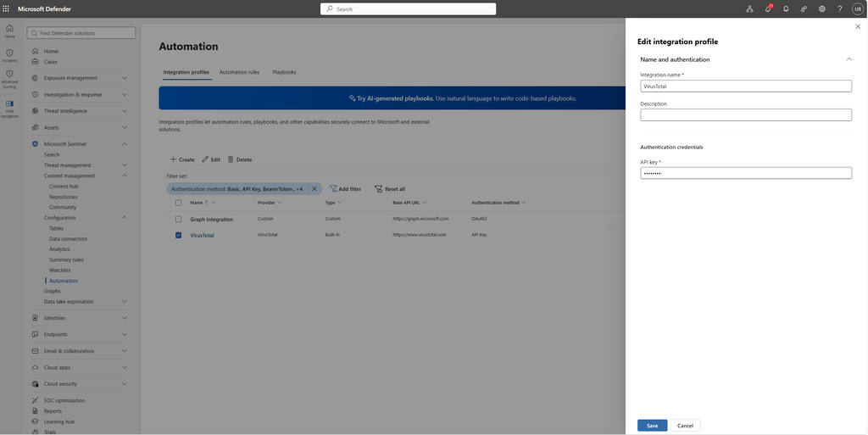Expand the Endpoints section
Viewport: 868px width, 435px height.
[x=124, y=334]
